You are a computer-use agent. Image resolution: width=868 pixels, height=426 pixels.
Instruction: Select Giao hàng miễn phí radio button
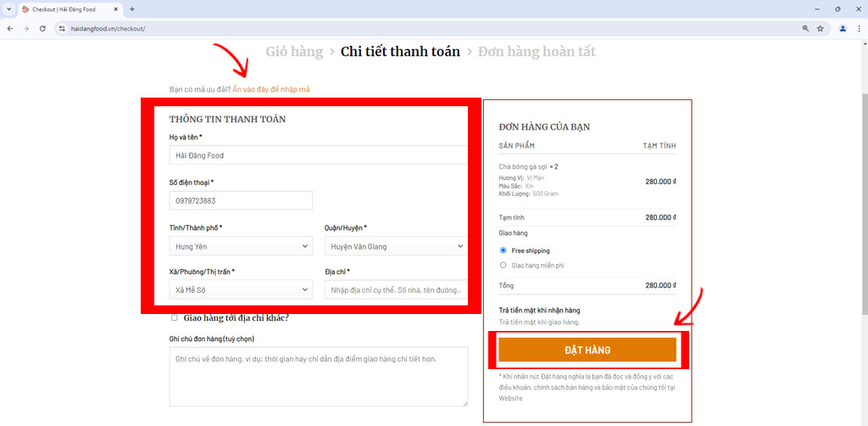pyautogui.click(x=504, y=265)
